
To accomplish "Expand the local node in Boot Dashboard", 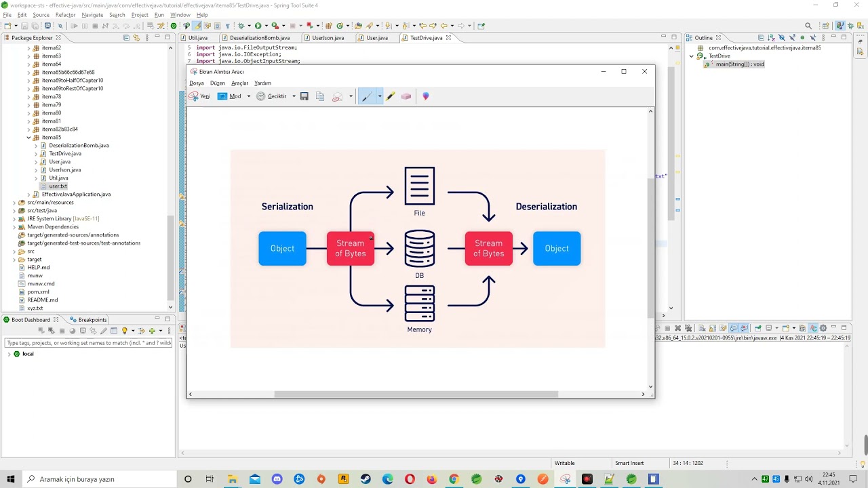I will (9, 354).
